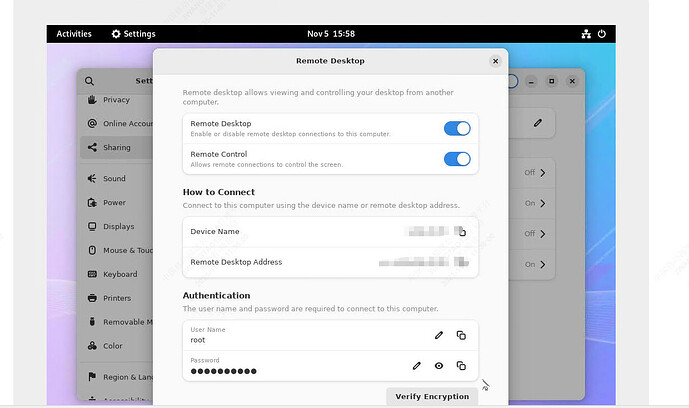
Task: Open the network status icon in top bar
Action: [586, 34]
